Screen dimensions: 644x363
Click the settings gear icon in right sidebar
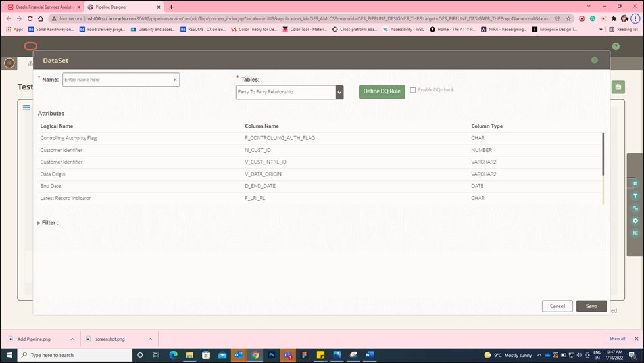tap(635, 221)
